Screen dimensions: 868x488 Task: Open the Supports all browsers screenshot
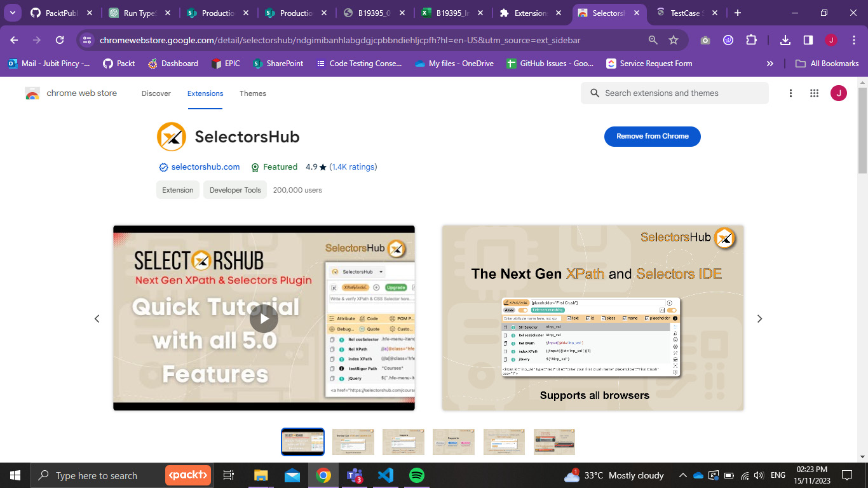point(593,318)
